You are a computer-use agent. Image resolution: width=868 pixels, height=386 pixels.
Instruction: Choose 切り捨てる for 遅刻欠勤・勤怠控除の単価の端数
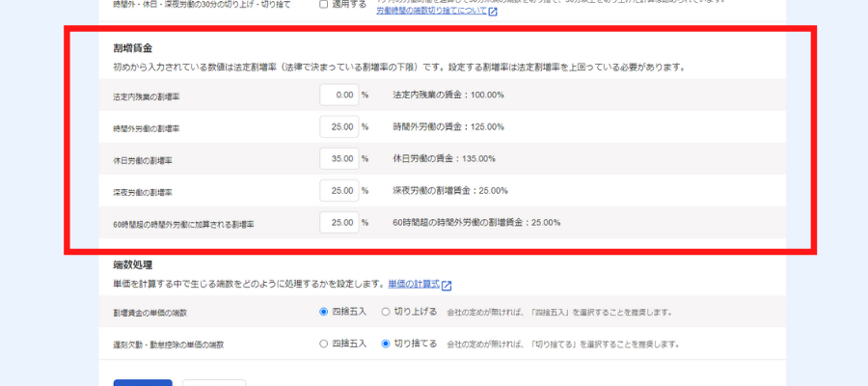point(387,344)
